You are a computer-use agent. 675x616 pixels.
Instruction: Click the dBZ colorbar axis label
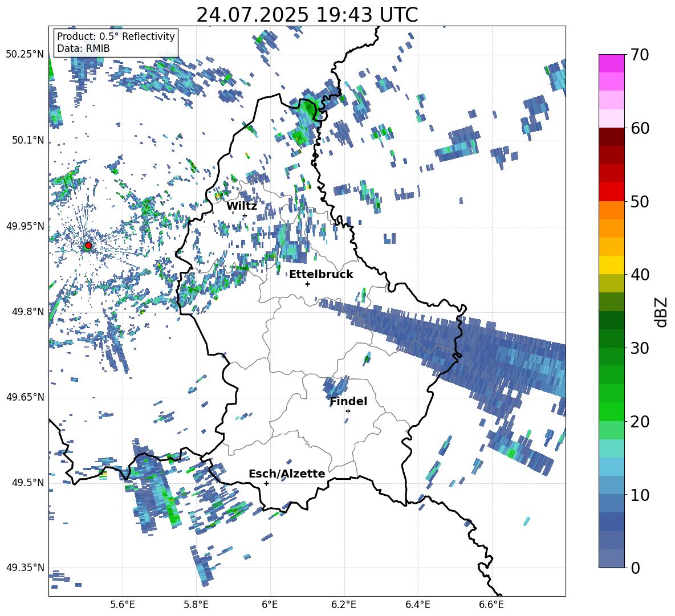(x=662, y=312)
